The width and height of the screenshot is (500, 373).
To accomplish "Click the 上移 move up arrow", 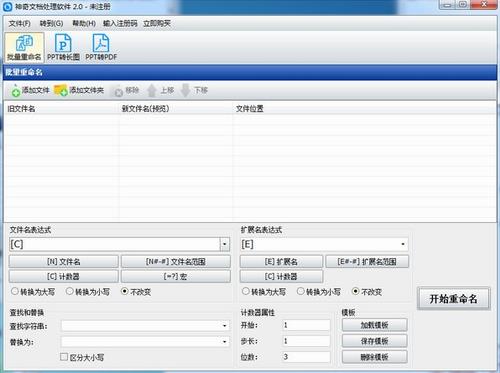I will coord(152,90).
